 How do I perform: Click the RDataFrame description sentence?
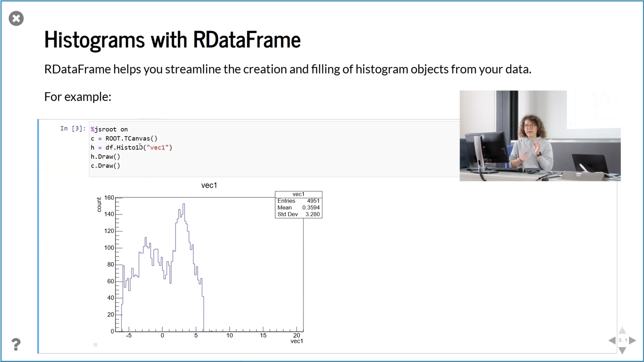point(288,69)
